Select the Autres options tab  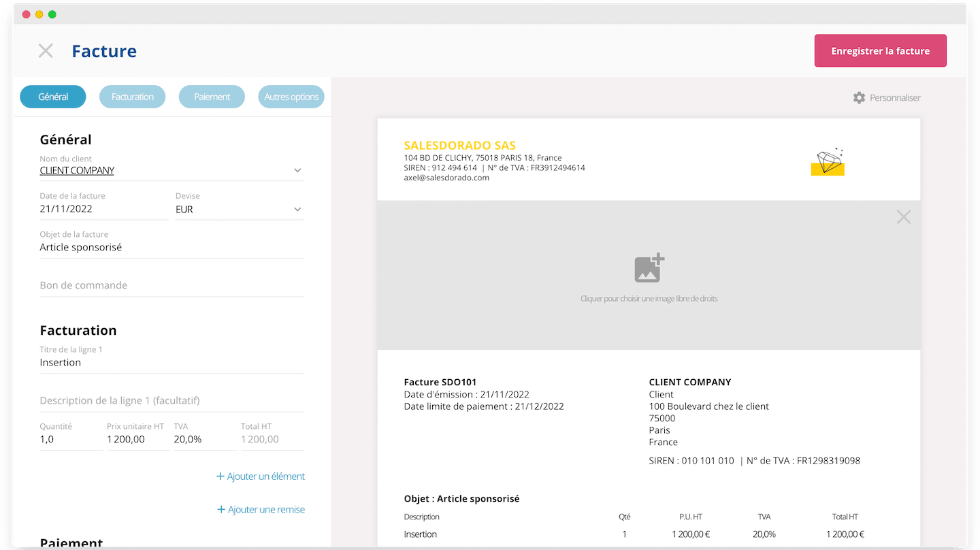coord(291,97)
